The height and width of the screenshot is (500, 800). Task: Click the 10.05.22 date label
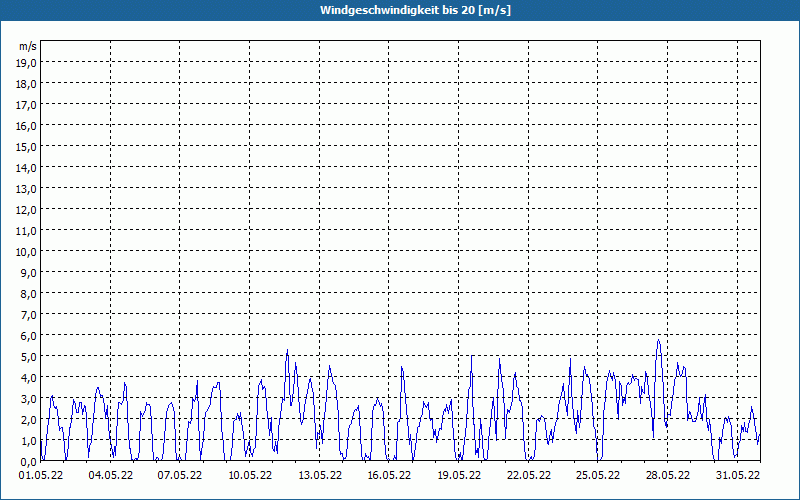coord(250,475)
